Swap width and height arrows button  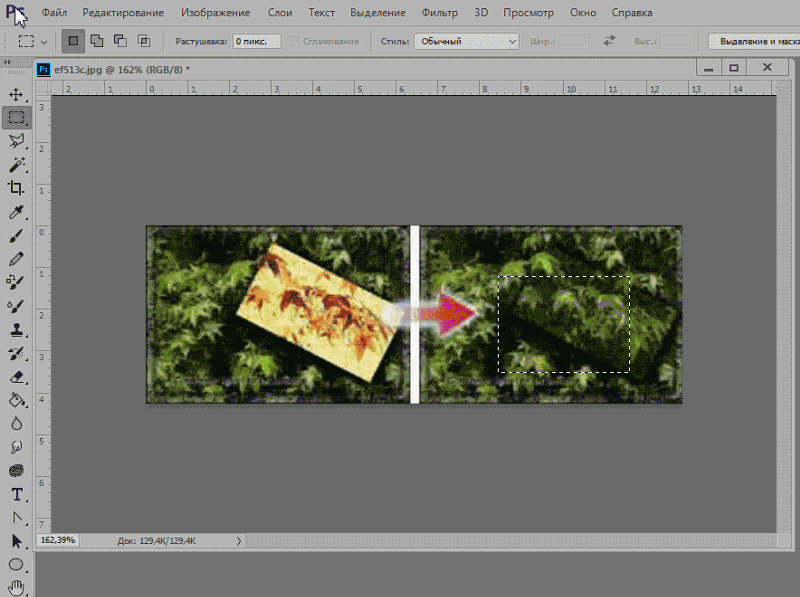pos(609,41)
